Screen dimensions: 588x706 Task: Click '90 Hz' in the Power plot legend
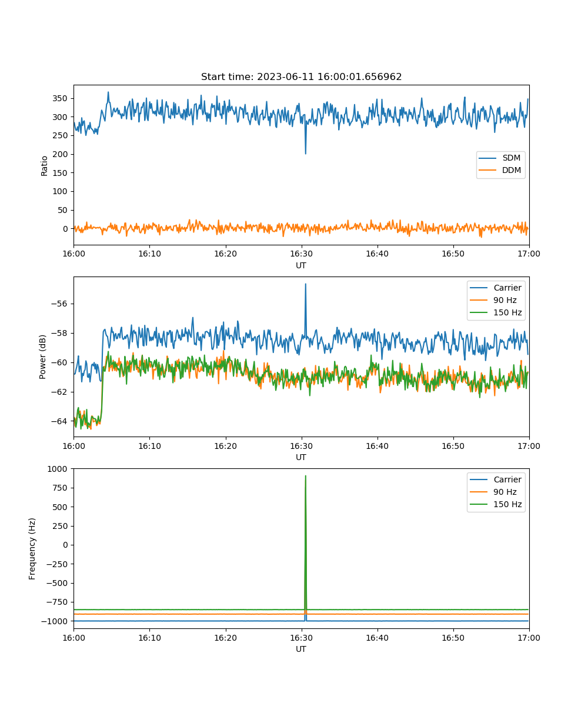coord(505,300)
